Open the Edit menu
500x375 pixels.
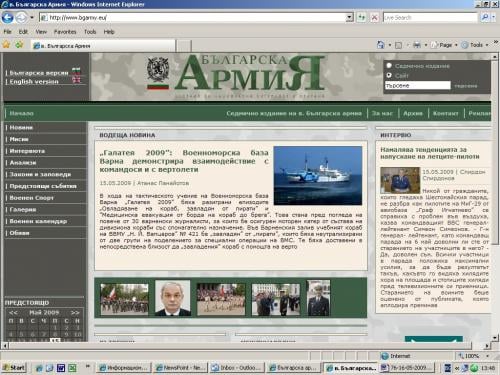[23, 32]
